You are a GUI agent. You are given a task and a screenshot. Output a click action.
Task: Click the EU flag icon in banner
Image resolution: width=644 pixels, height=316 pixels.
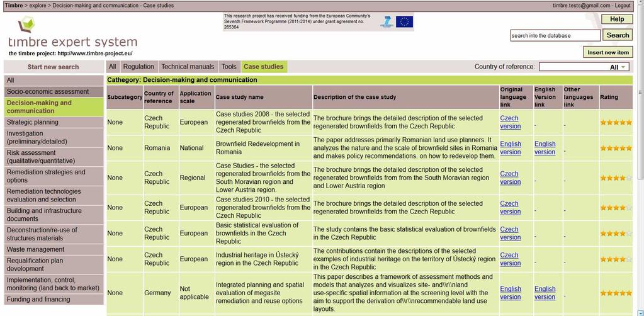coord(404,22)
